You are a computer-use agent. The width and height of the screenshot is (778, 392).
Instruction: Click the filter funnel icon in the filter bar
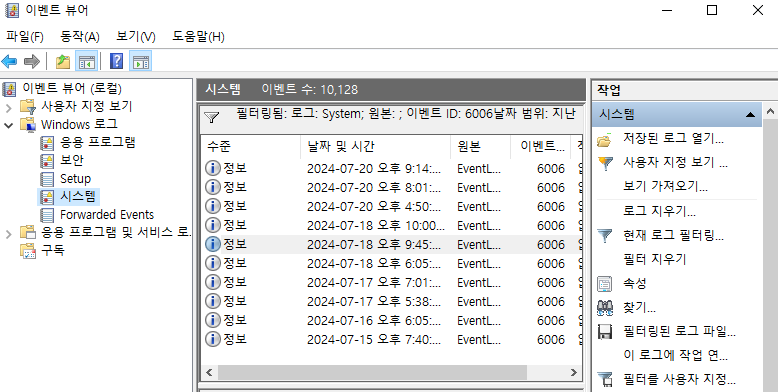[x=212, y=117]
